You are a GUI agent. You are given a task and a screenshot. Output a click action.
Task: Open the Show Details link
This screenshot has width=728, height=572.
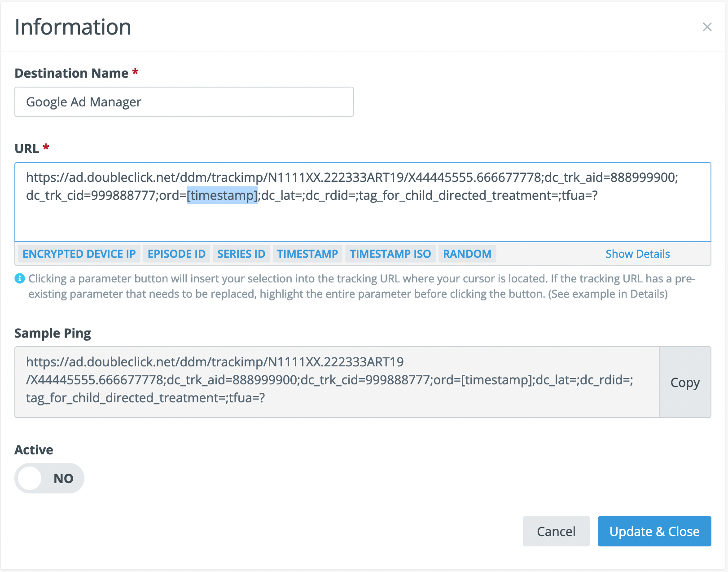(637, 254)
